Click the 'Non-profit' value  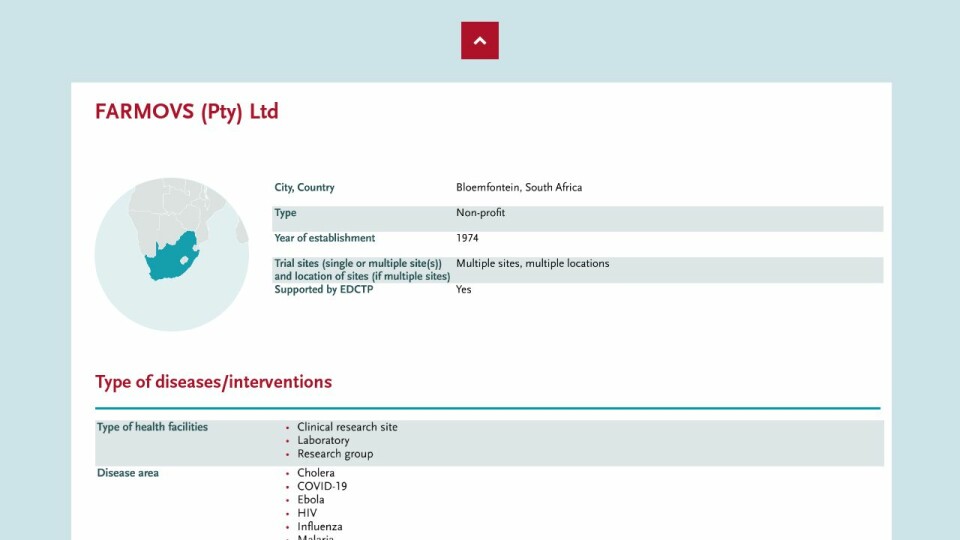480,212
